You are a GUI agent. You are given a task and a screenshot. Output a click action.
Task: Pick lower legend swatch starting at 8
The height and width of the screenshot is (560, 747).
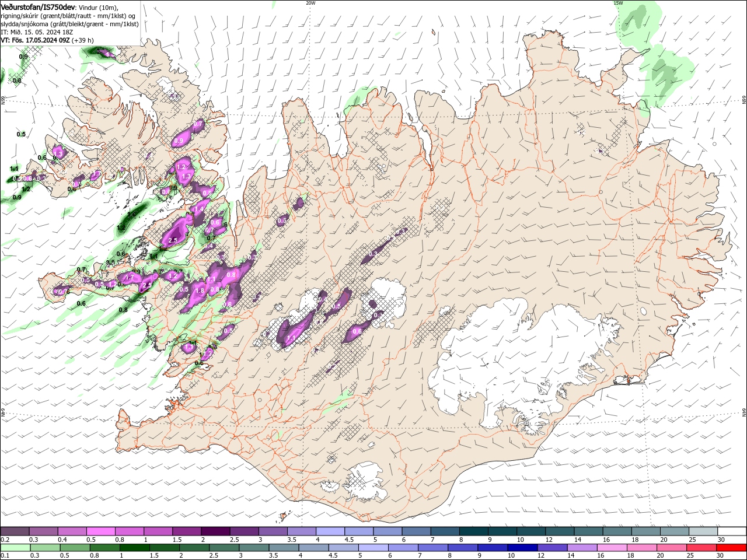point(463,548)
